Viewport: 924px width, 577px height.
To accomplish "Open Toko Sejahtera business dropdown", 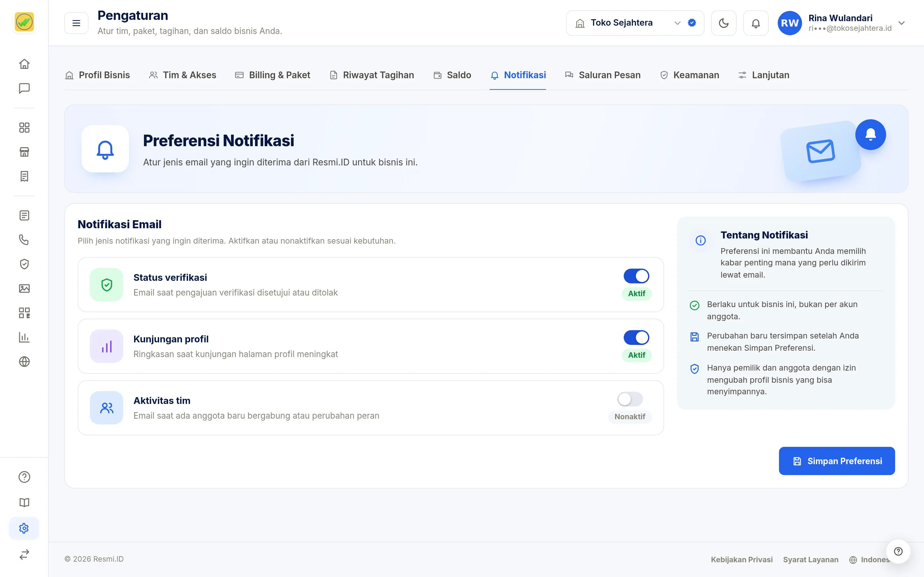I will (635, 23).
